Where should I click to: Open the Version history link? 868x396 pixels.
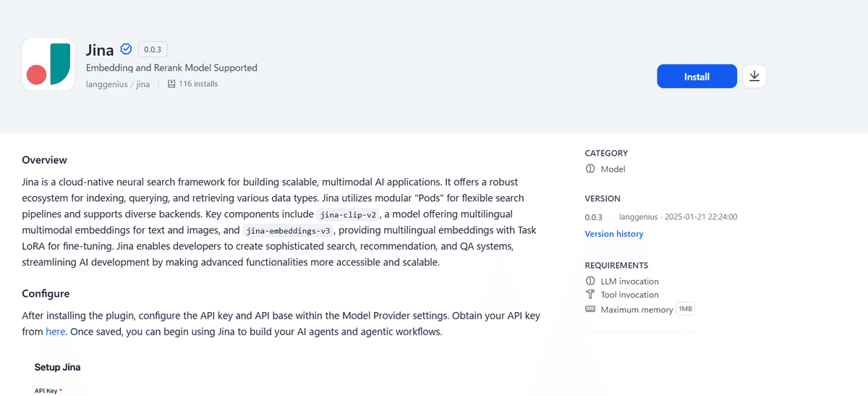613,234
